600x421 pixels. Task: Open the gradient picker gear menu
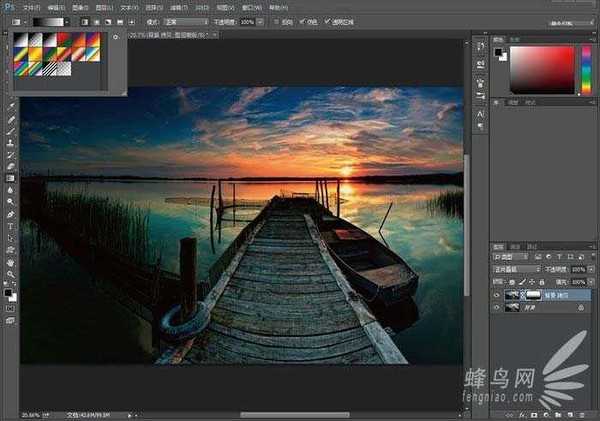coord(115,38)
